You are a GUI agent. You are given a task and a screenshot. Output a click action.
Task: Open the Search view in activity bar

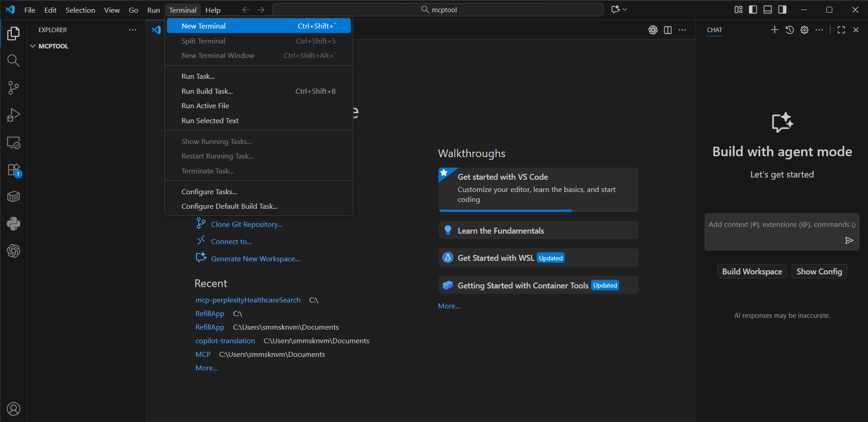pyautogui.click(x=14, y=61)
